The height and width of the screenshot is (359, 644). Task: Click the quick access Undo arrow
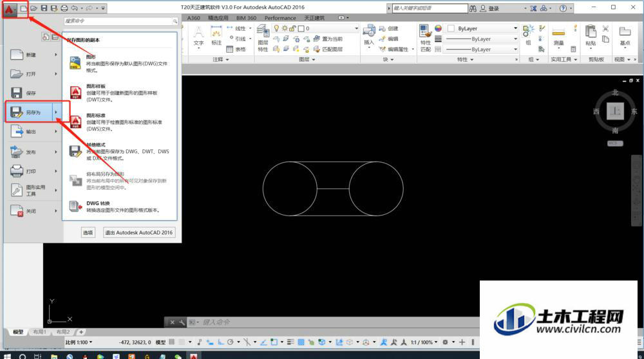point(74,8)
